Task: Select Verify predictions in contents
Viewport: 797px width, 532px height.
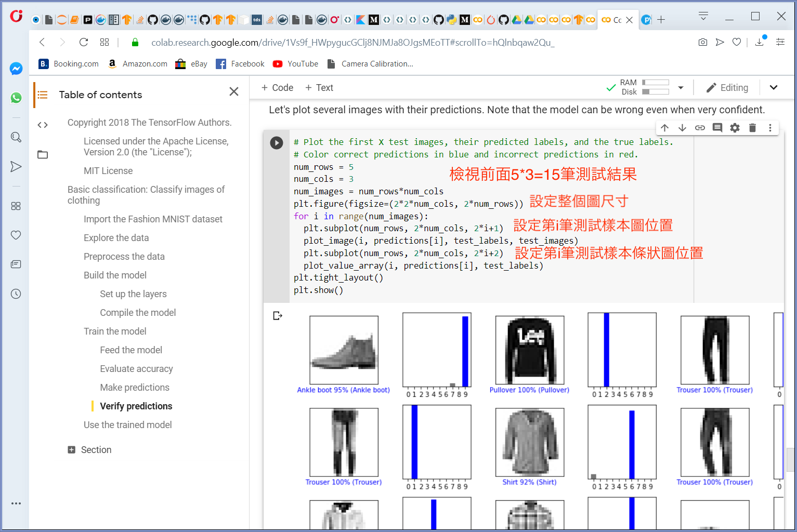Action: click(x=136, y=406)
